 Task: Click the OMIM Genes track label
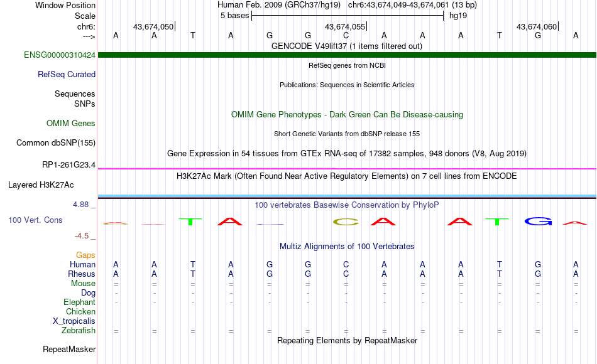(71, 123)
